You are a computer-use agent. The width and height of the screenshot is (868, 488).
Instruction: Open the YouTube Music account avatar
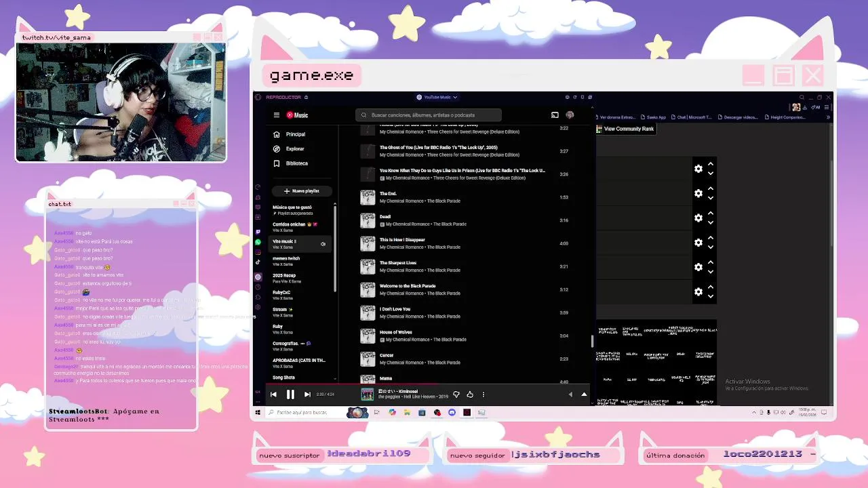click(570, 115)
